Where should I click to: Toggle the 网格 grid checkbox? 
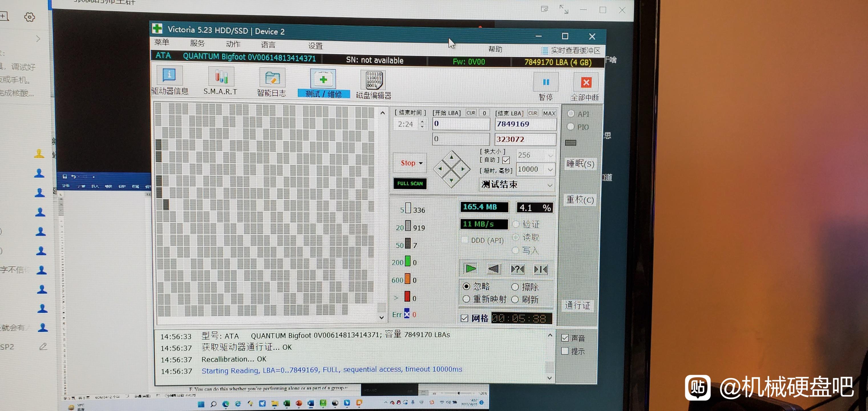[x=464, y=318]
